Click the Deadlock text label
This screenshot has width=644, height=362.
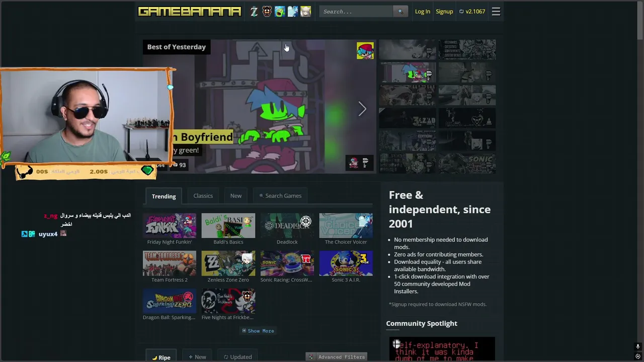pyautogui.click(x=287, y=242)
